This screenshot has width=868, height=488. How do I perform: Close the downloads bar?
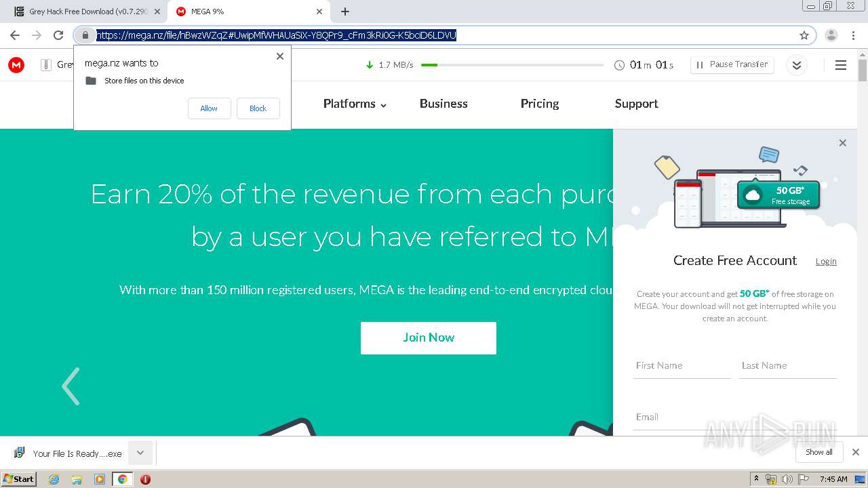tap(856, 452)
